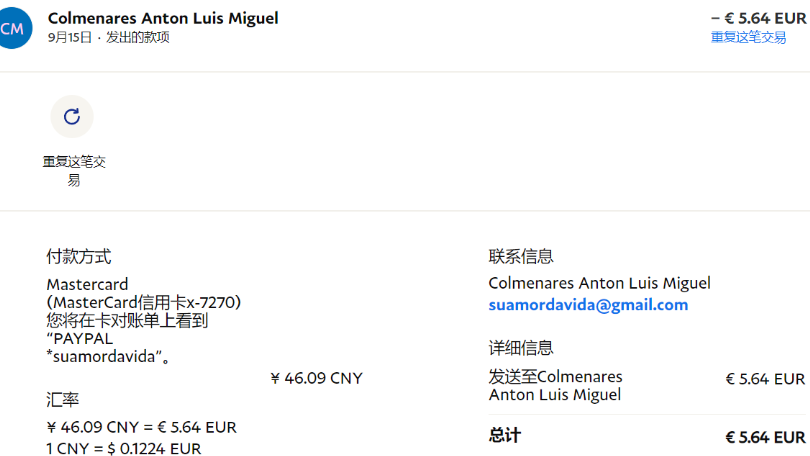Click the 详细信息 section heading
Viewport: 810px width, 456px height.
pos(521,348)
